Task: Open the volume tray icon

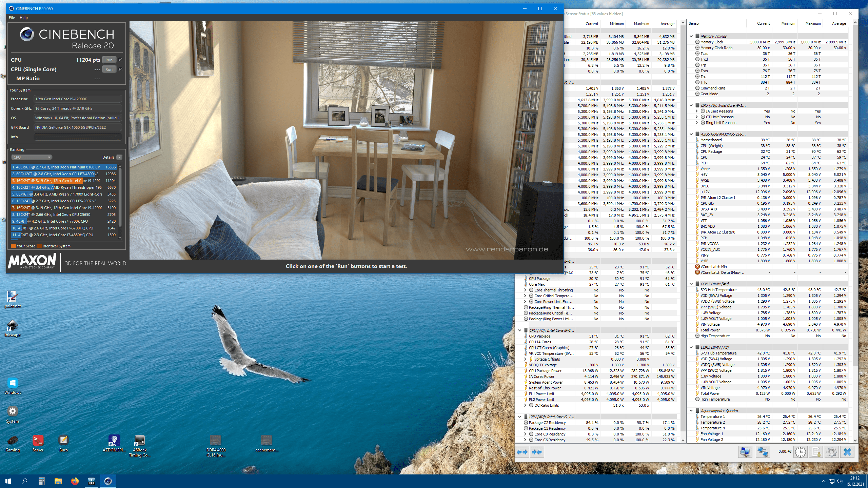Action: click(840, 481)
